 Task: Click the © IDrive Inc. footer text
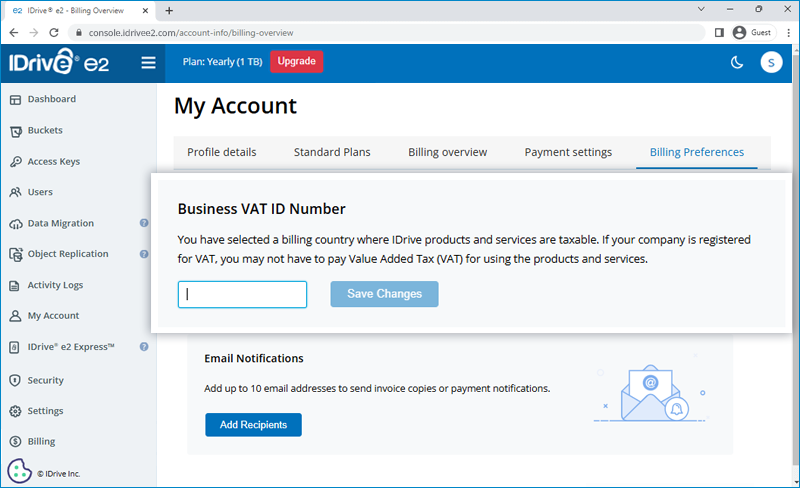pos(58,474)
